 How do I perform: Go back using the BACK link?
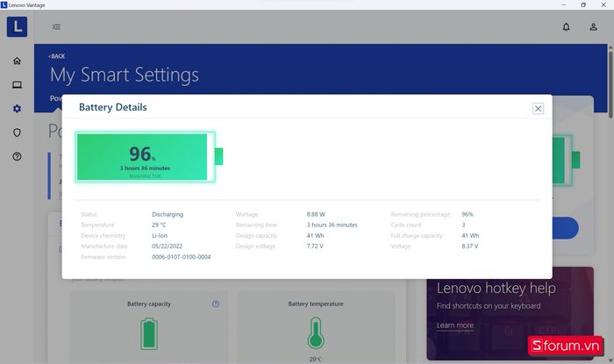pos(57,56)
